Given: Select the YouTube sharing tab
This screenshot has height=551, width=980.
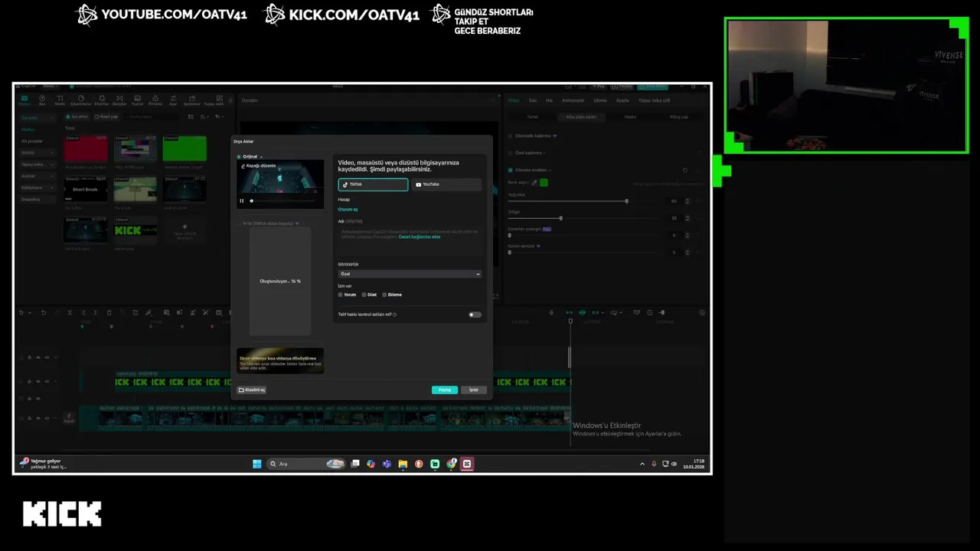Looking at the screenshot, I should point(446,184).
